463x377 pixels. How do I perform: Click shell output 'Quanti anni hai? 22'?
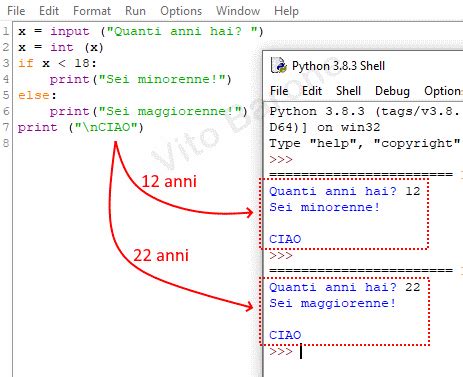(345, 287)
